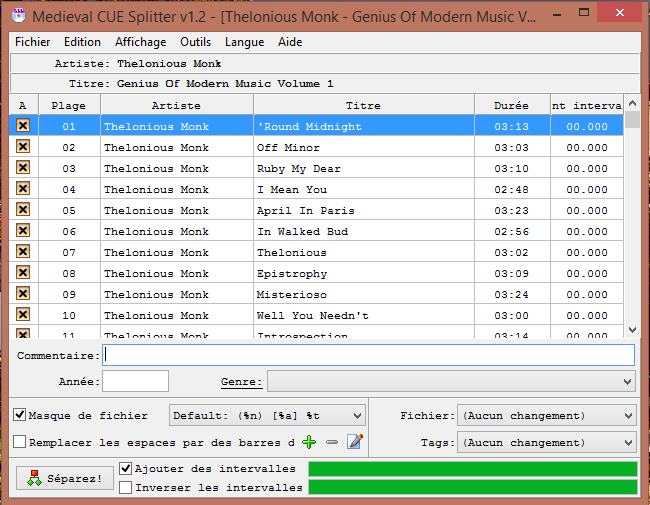
Task: Select the 'Round Midnight title cell
Action: (x=364, y=125)
